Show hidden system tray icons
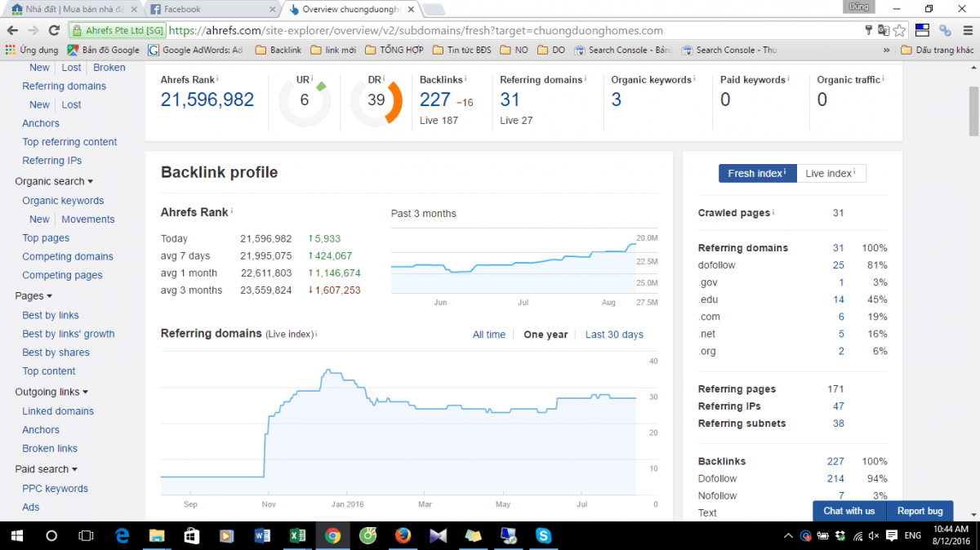 point(788,536)
